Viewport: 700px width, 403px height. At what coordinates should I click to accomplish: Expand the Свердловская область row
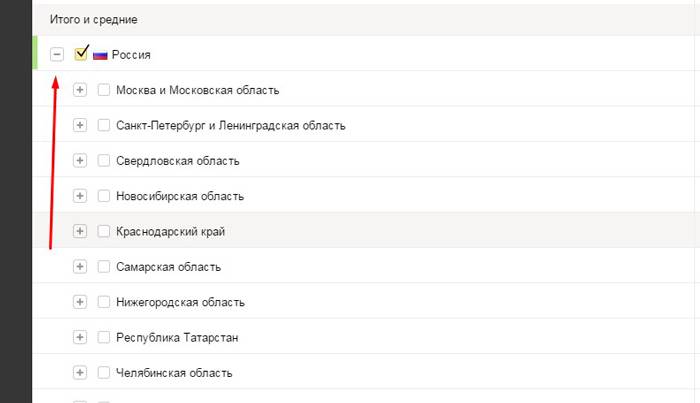point(81,161)
